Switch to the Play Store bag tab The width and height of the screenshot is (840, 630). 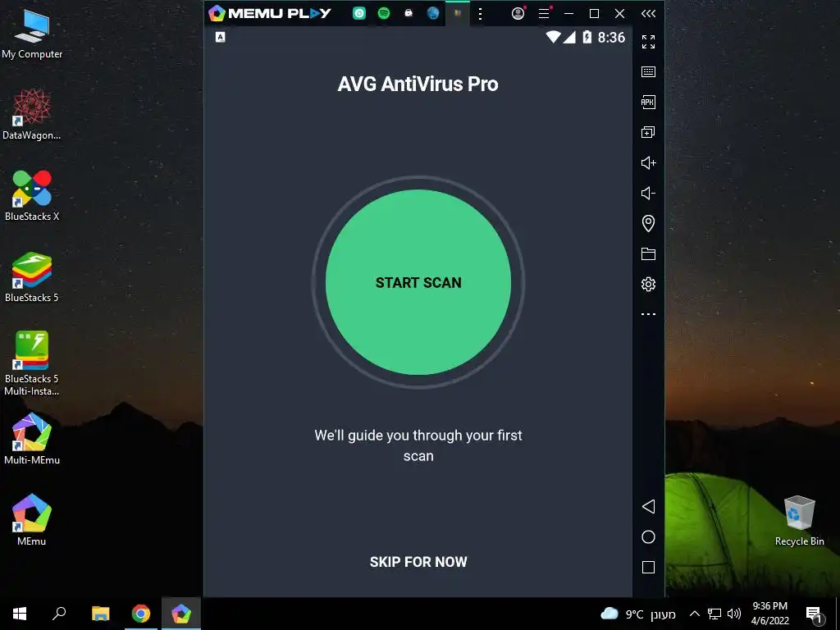[409, 13]
